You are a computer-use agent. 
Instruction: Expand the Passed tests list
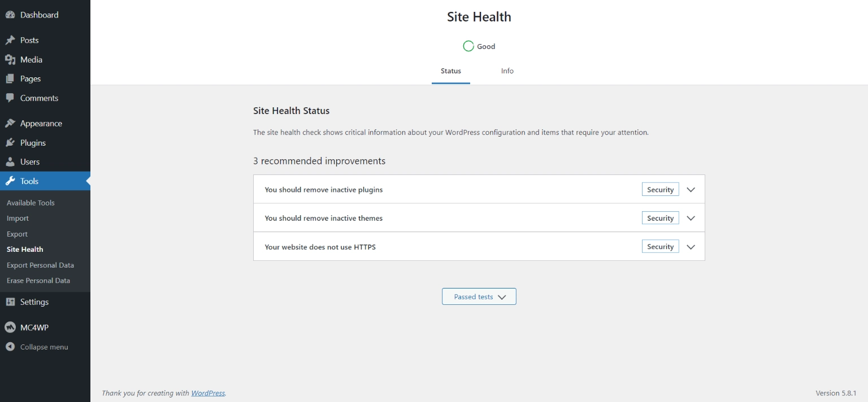coord(479,297)
